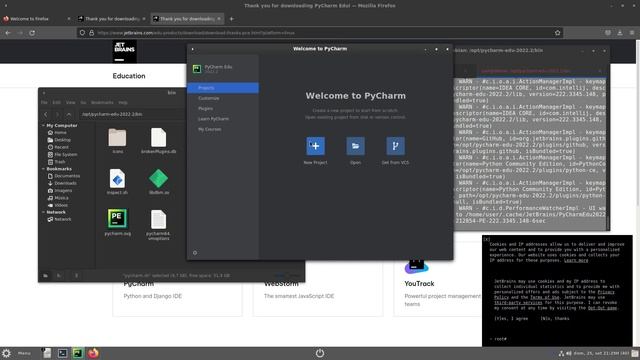Go forward in the file manager
This screenshot has height=360, width=640.
[57, 114]
